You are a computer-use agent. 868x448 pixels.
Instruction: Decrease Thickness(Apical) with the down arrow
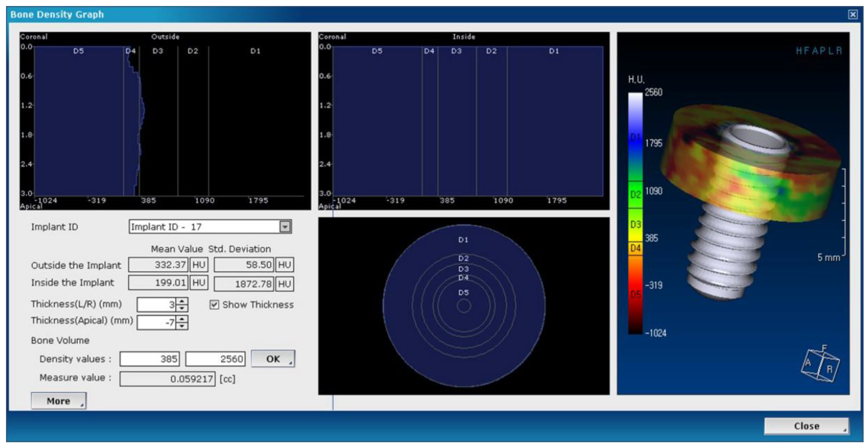pos(182,326)
